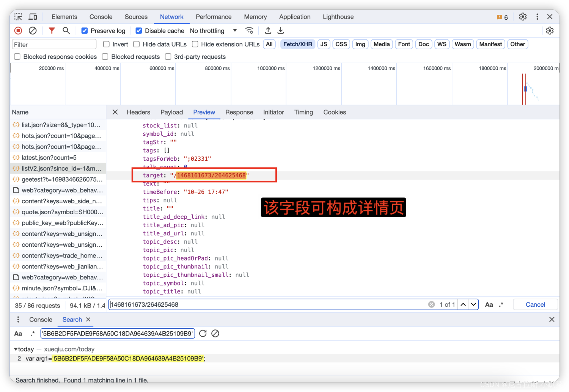
Task: Uncheck Disable cache checkbox
Action: click(x=139, y=31)
